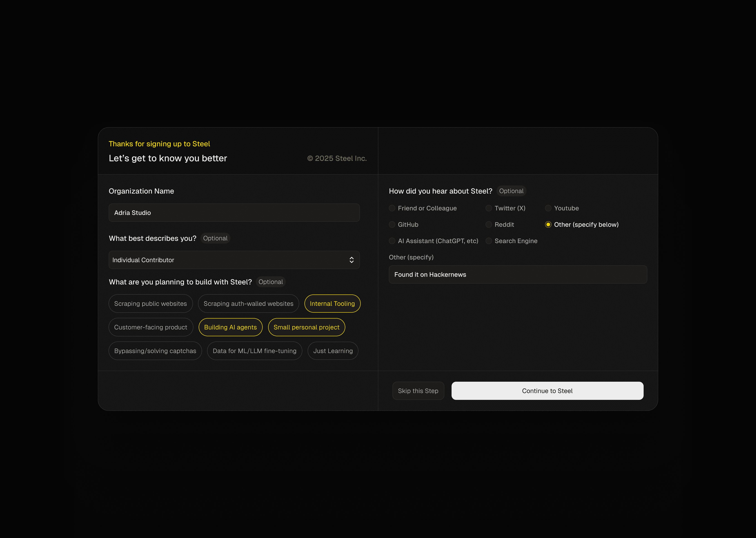Toggle Scraping auth-walled websites chip

coord(248,304)
